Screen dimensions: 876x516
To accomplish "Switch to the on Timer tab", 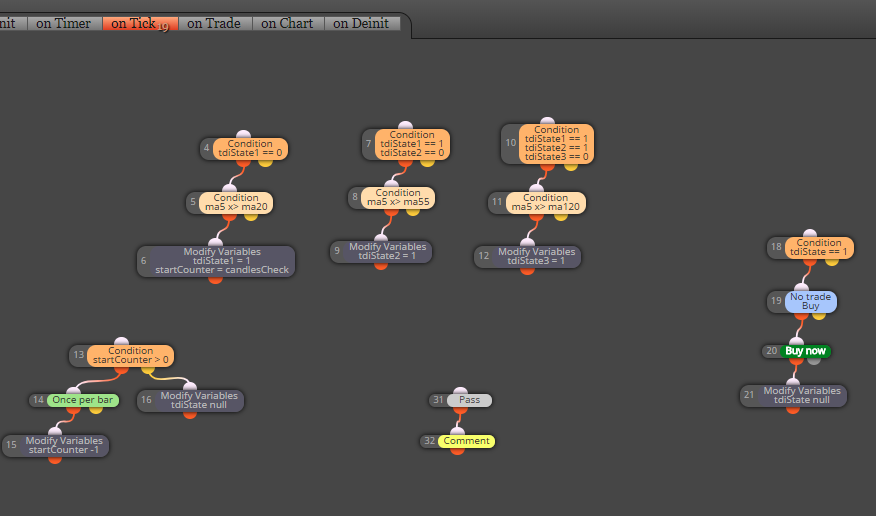I will tap(64, 23).
